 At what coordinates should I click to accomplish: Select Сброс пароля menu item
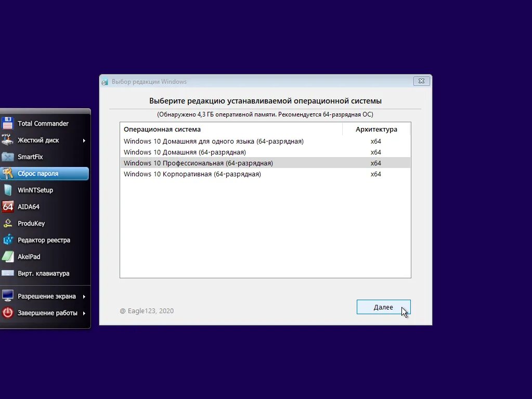pyautogui.click(x=45, y=173)
